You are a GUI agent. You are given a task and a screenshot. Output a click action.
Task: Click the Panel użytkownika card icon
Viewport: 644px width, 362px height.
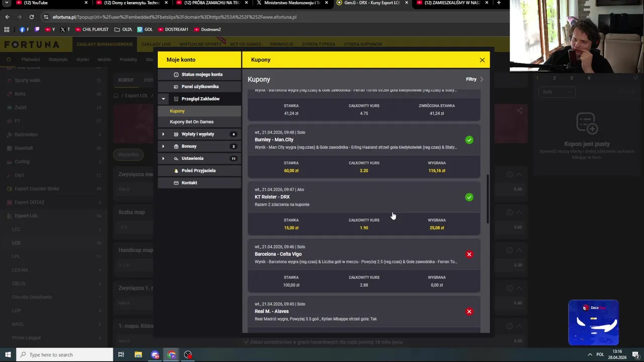pos(176,86)
